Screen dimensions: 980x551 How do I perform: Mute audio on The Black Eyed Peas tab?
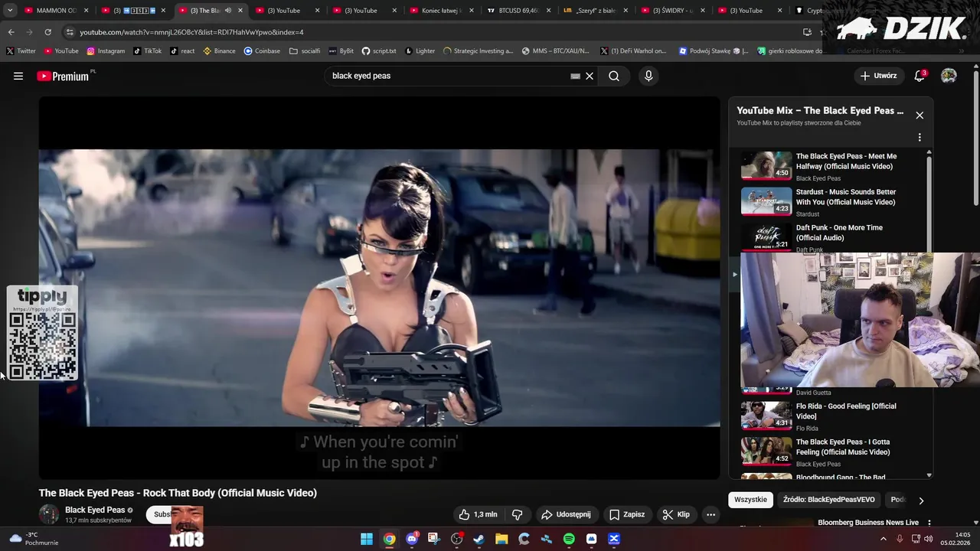(228, 11)
